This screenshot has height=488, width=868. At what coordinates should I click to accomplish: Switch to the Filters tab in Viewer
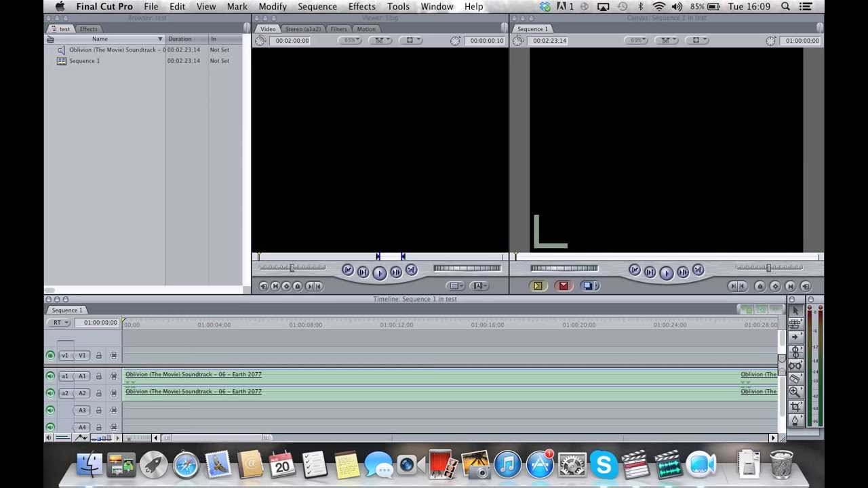338,29
